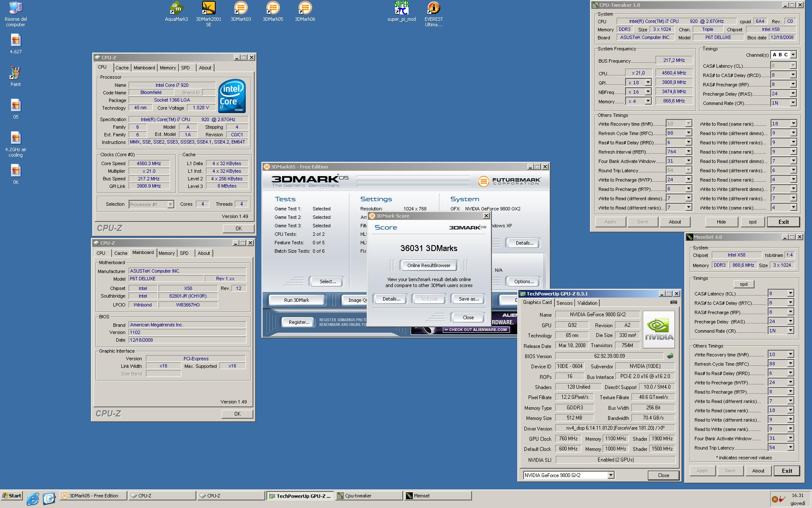
Task: Switch to TechPowerUp GPU-Z taskbar button
Action: pyautogui.click(x=300, y=496)
